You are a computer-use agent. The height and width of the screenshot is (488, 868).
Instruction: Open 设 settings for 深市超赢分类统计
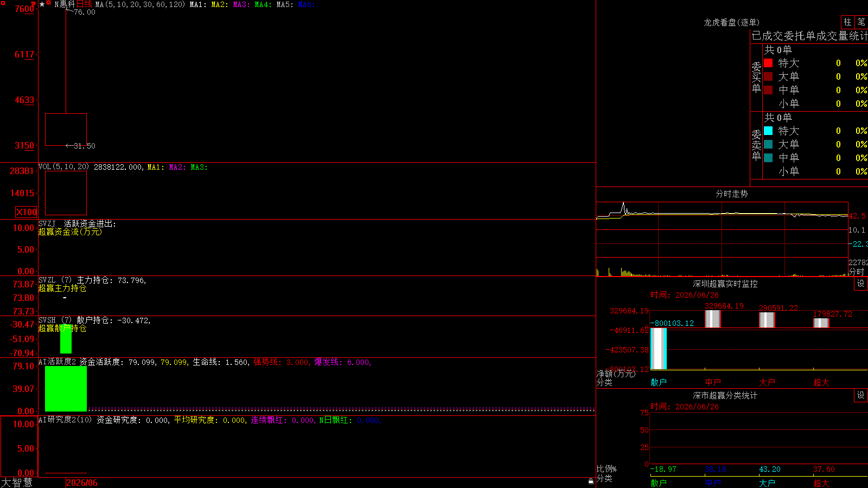[x=861, y=395]
